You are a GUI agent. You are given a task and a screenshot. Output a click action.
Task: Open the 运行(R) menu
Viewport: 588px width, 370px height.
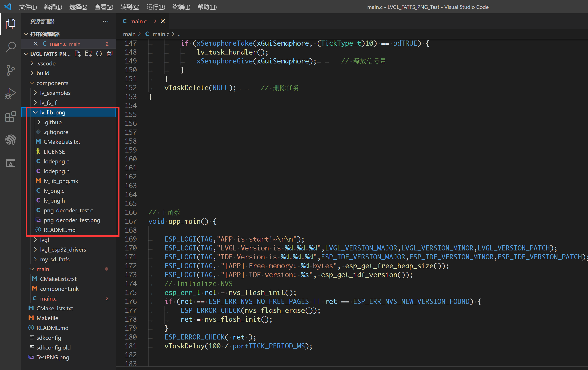(156, 7)
